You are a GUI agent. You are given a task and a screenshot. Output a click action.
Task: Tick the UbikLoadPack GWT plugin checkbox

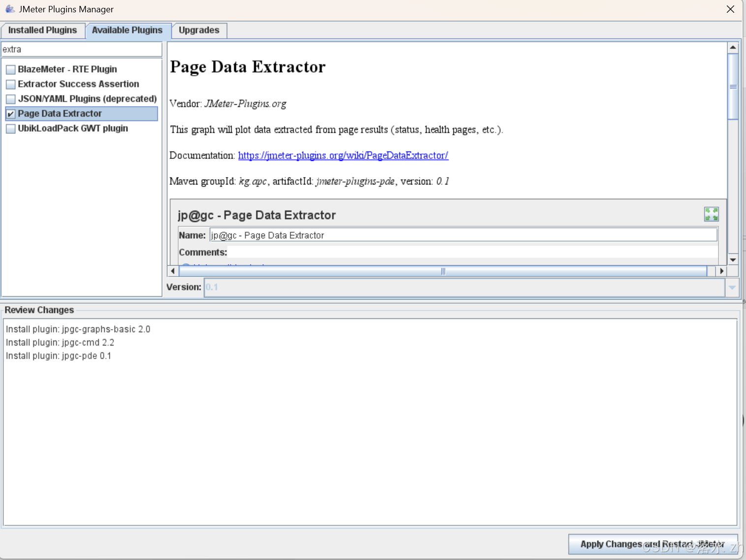click(x=10, y=128)
